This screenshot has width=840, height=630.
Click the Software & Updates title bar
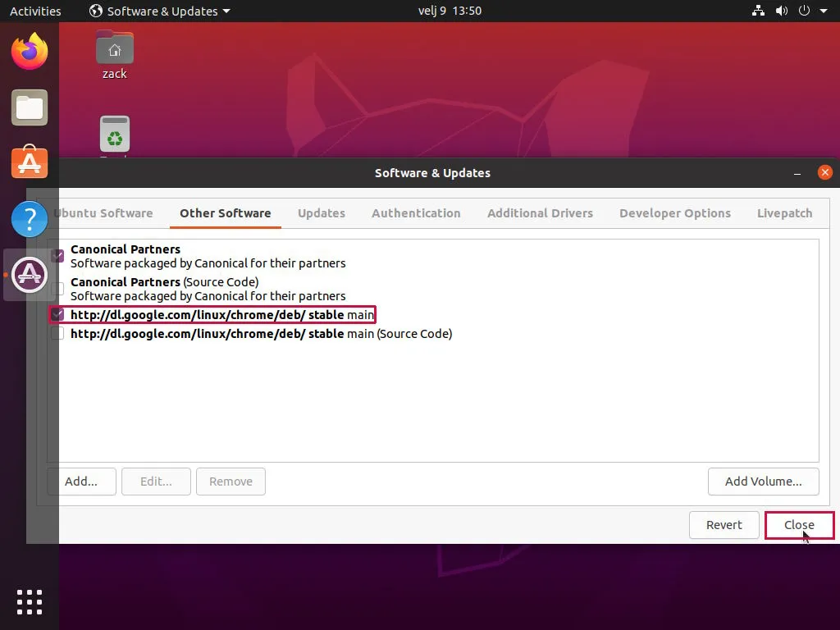432,173
